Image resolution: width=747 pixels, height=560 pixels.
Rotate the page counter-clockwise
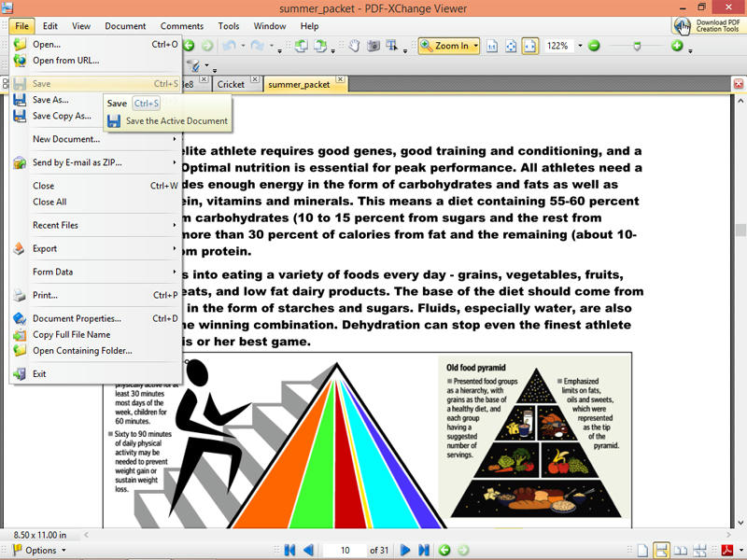coord(301,46)
